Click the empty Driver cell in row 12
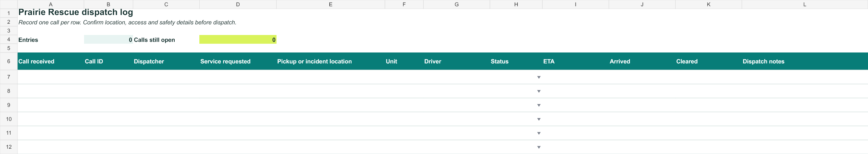 (x=456, y=147)
